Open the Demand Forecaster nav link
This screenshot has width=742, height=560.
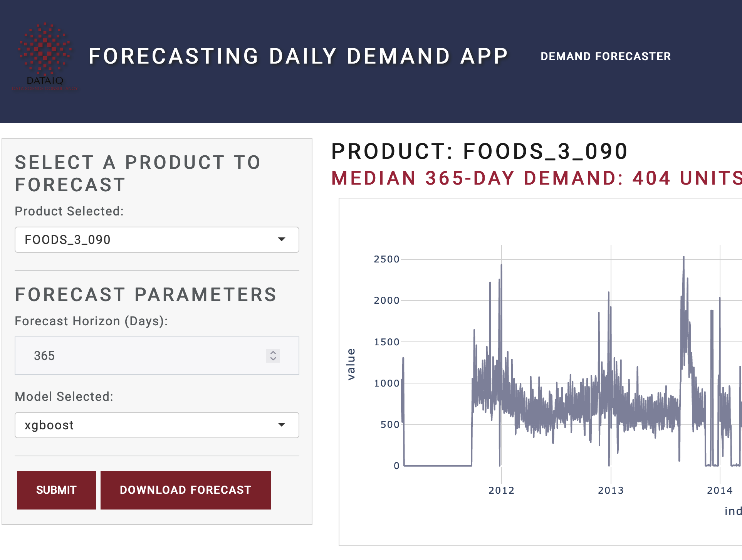pos(606,56)
